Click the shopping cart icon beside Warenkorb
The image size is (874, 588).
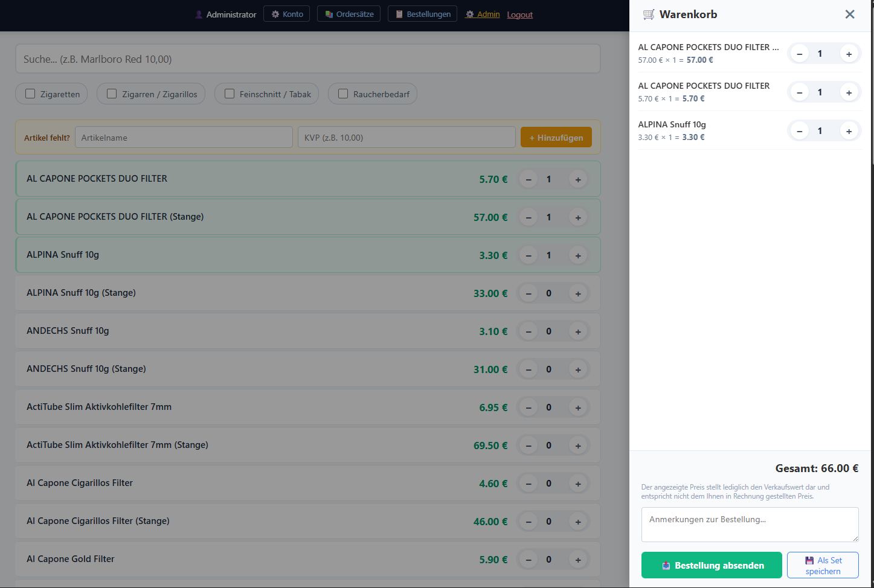pyautogui.click(x=649, y=14)
